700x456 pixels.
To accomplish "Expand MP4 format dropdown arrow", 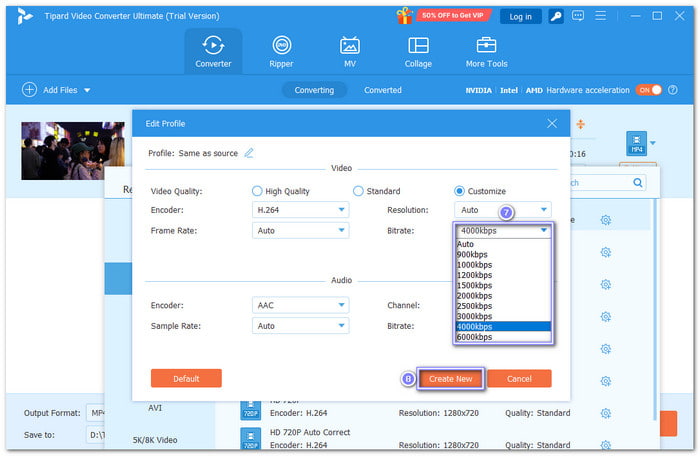I will 653,143.
